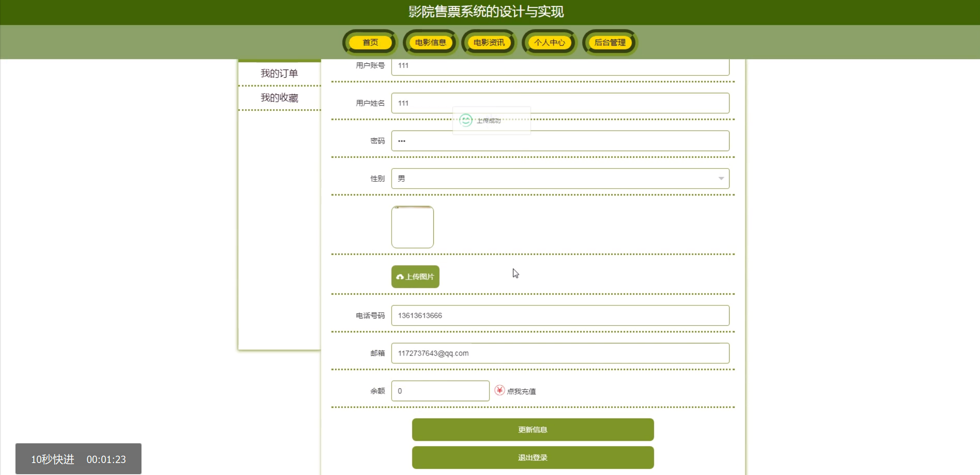Select 我的收藏 in the sidebar
This screenshot has width=980, height=475.
[279, 98]
